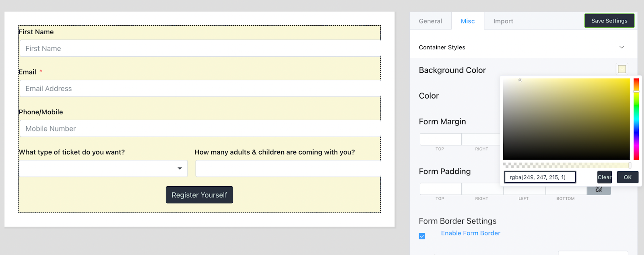Open the ticket type dropdown
Image resolution: width=644 pixels, height=255 pixels.
pos(103,169)
